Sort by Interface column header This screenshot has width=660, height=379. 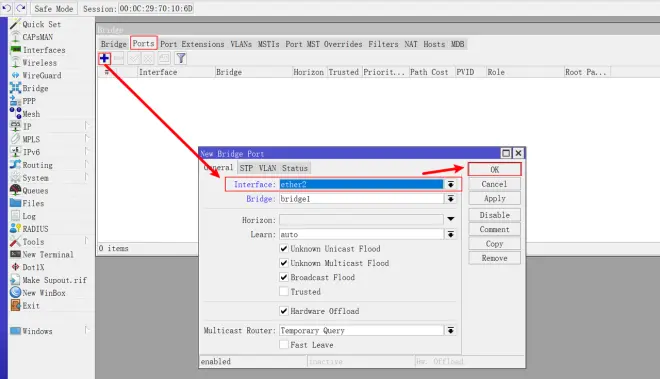coord(176,72)
